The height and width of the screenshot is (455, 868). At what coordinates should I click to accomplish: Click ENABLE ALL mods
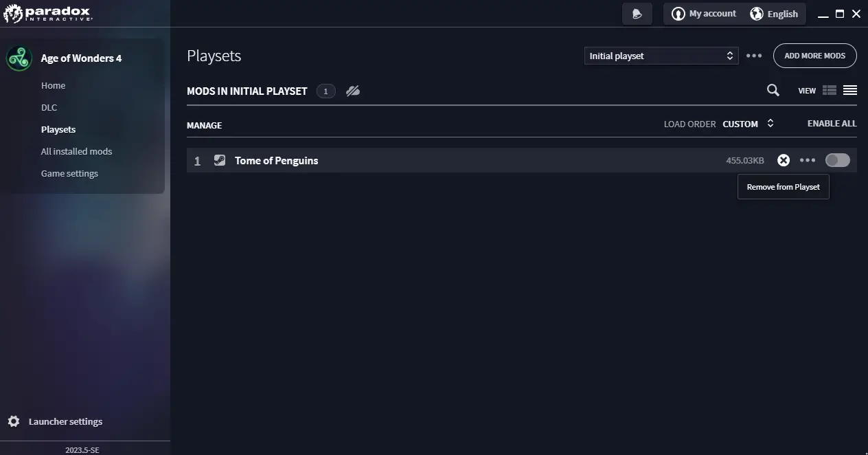(x=832, y=124)
